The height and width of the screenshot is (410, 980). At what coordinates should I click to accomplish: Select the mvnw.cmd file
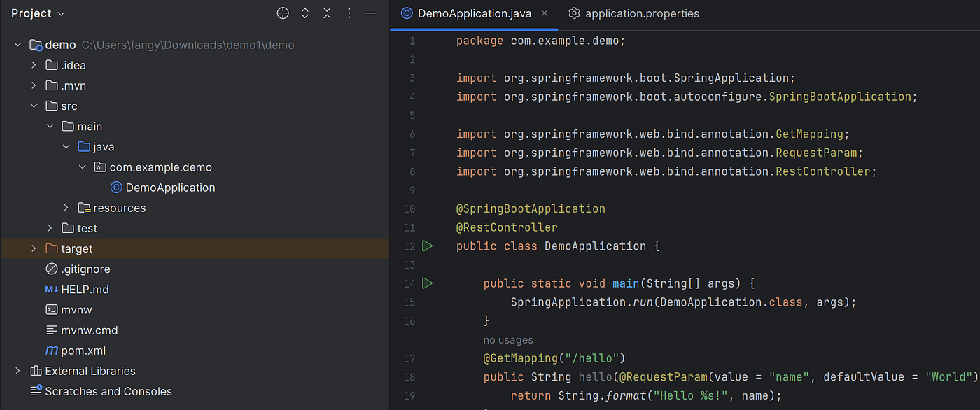pos(89,330)
